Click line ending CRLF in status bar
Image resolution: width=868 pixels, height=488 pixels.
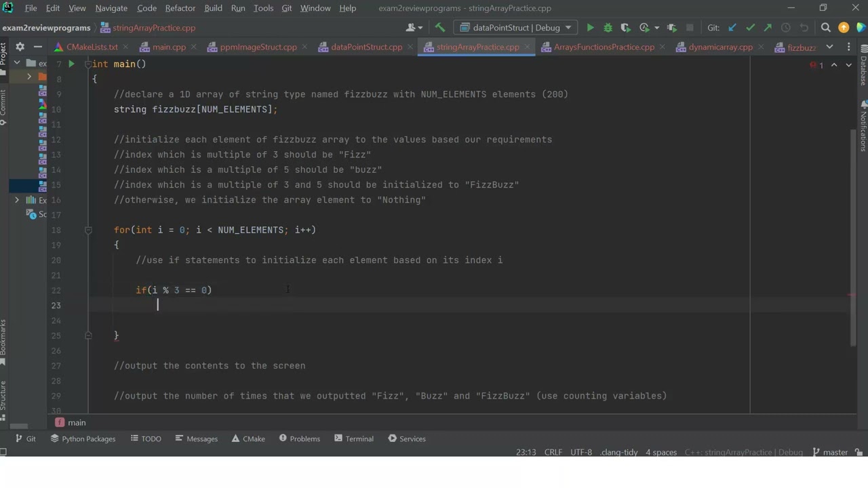pyautogui.click(x=553, y=452)
